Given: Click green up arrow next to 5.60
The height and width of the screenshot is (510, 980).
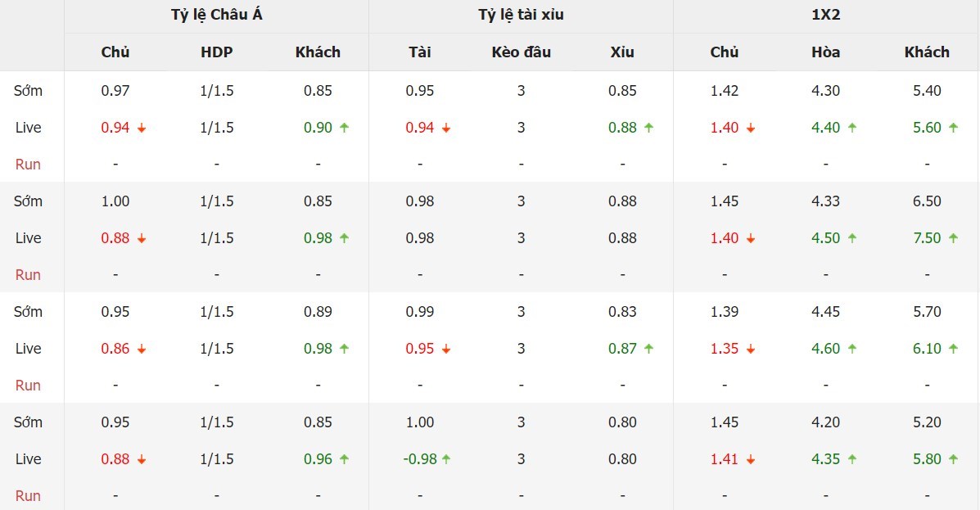Looking at the screenshot, I should click(953, 128).
